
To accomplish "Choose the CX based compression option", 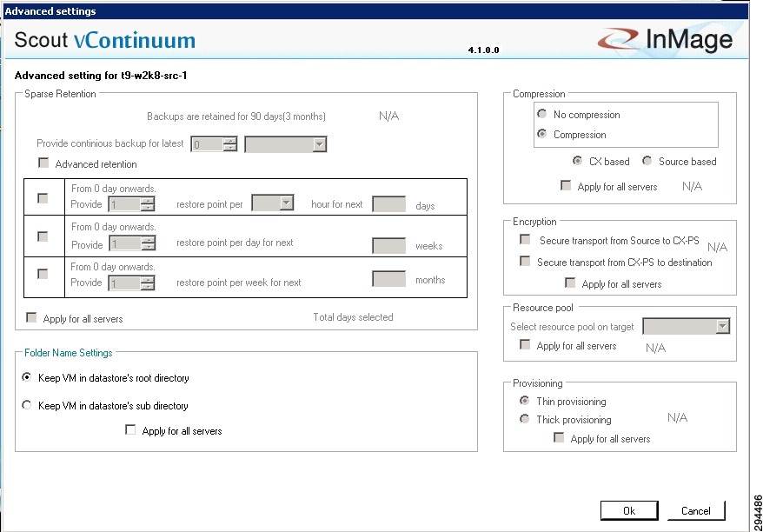I will click(x=578, y=161).
